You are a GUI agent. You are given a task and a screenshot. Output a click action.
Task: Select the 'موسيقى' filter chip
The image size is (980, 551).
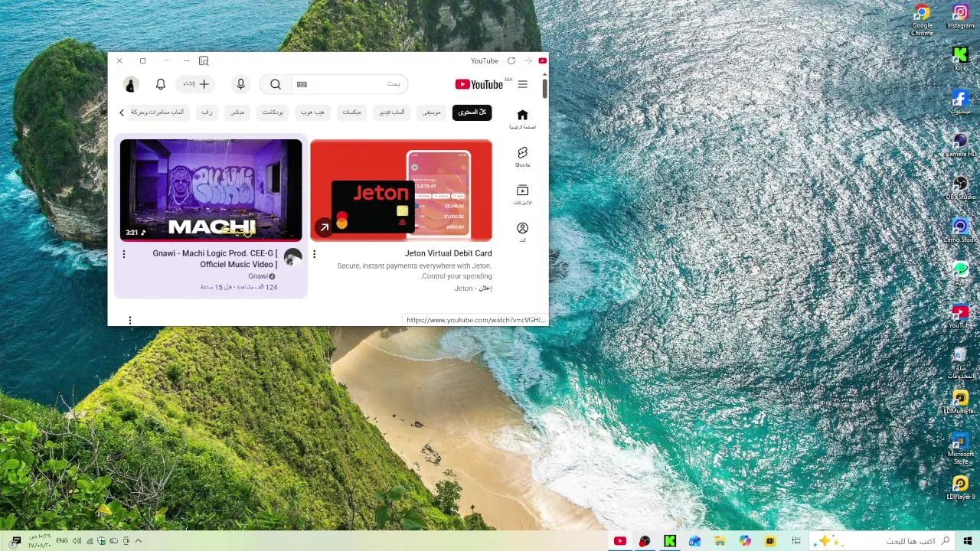point(432,112)
